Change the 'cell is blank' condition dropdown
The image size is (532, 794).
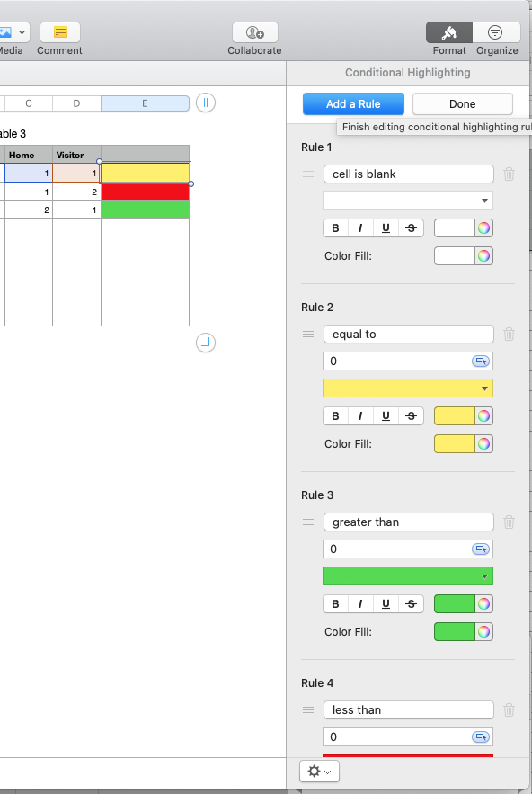[408, 174]
